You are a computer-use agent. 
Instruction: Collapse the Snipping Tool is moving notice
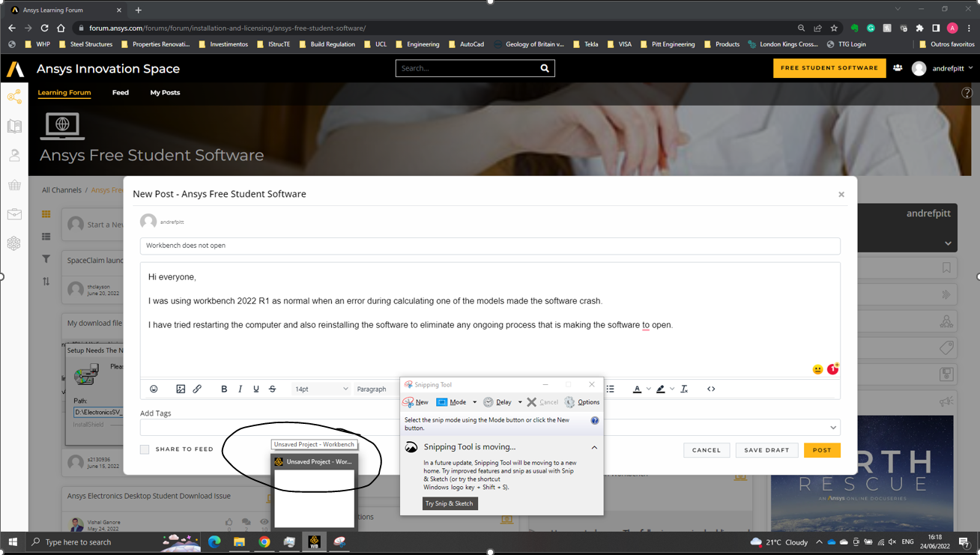click(x=594, y=447)
